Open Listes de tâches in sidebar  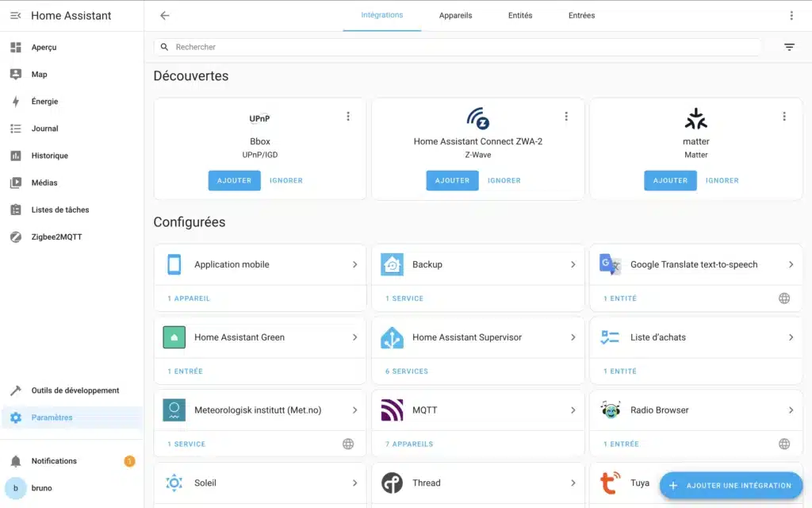[71, 210]
